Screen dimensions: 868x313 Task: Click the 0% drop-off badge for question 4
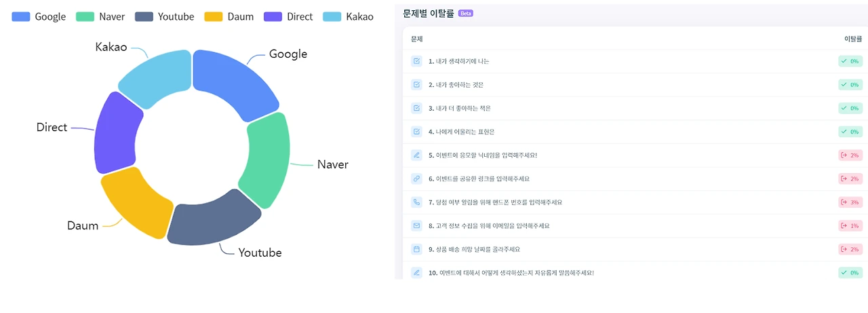[850, 132]
